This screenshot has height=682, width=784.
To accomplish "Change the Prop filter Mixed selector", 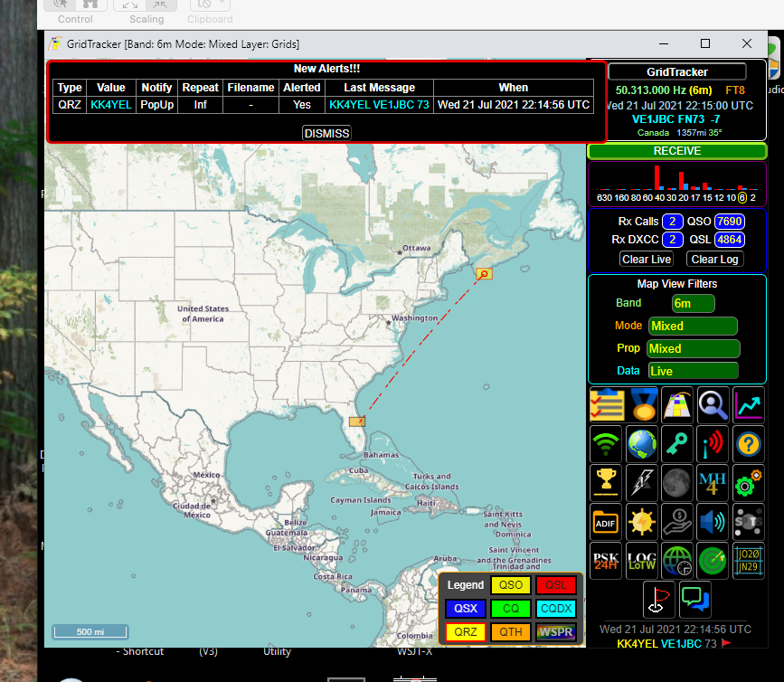I will coord(693,348).
